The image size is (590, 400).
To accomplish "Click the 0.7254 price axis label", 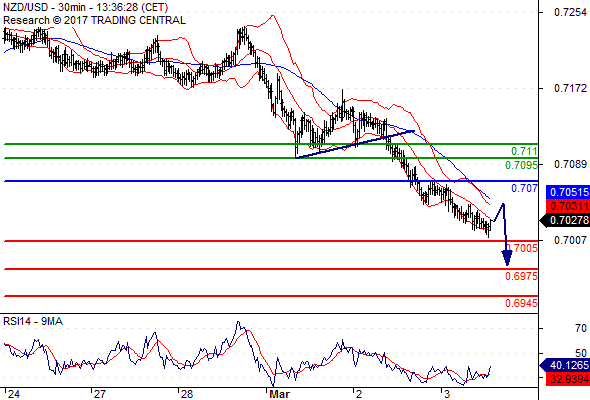I will [570, 12].
